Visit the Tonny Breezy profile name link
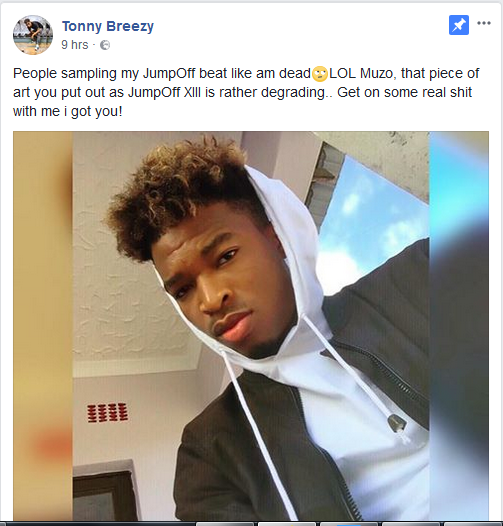 point(108,26)
